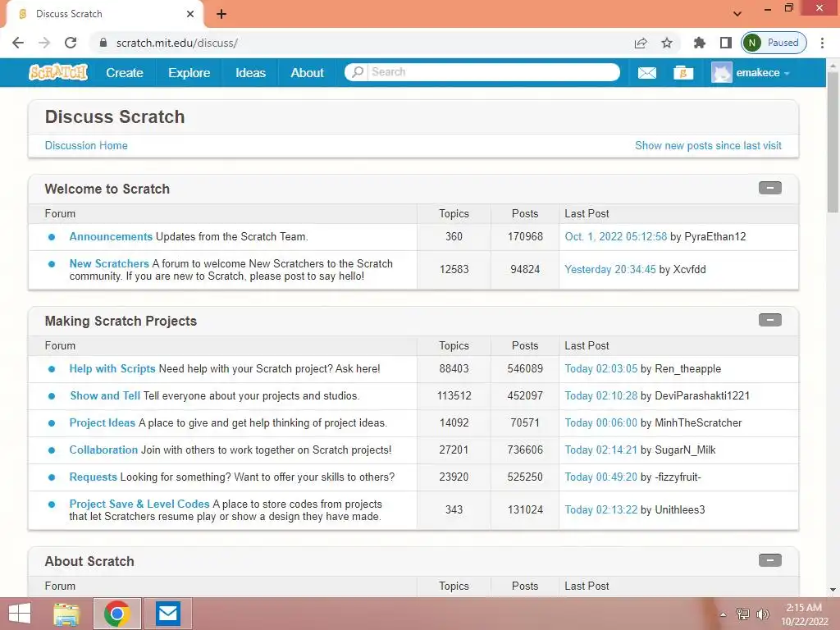Open the Create menu item
Image resolution: width=840 pixels, height=630 pixels.
click(x=125, y=73)
